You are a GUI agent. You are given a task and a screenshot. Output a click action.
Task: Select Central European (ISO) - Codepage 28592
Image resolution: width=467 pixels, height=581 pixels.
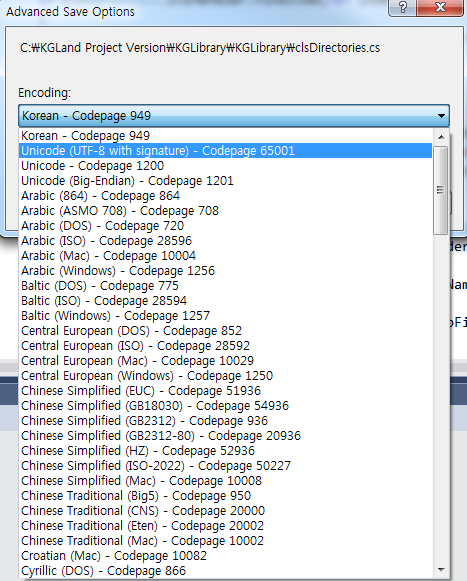pyautogui.click(x=225, y=346)
